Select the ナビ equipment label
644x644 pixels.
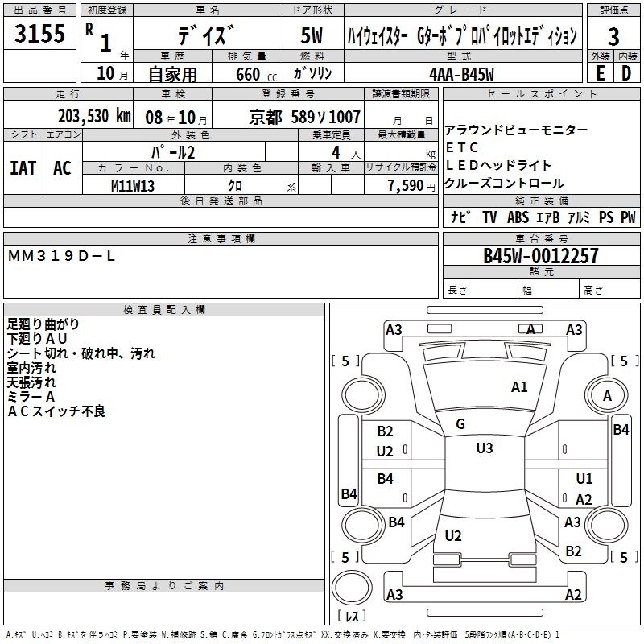pyautogui.click(x=460, y=217)
